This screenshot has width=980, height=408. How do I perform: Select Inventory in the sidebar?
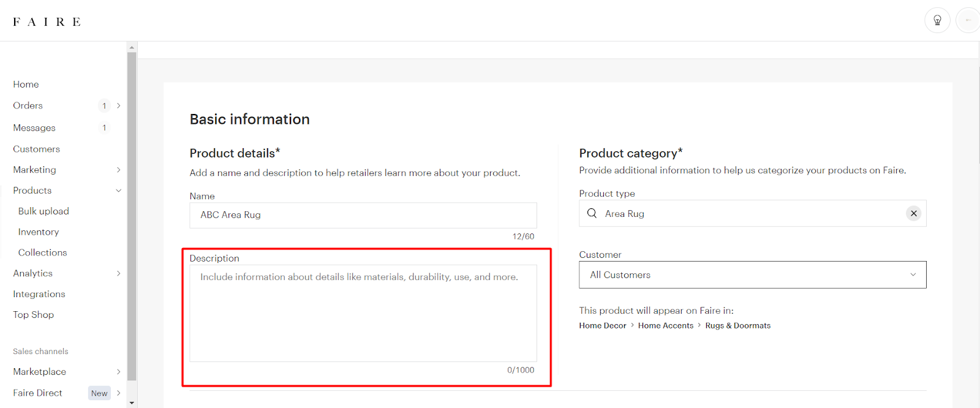coord(39,232)
